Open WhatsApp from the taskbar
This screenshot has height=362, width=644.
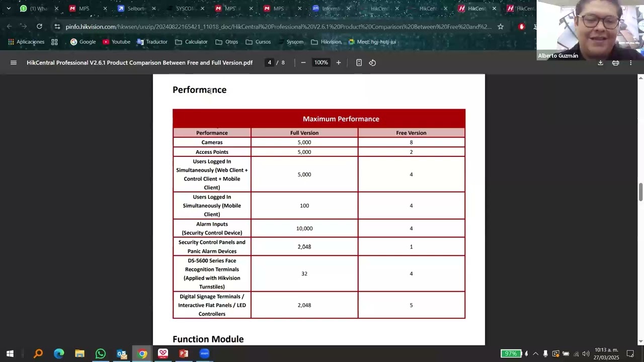coord(101,353)
